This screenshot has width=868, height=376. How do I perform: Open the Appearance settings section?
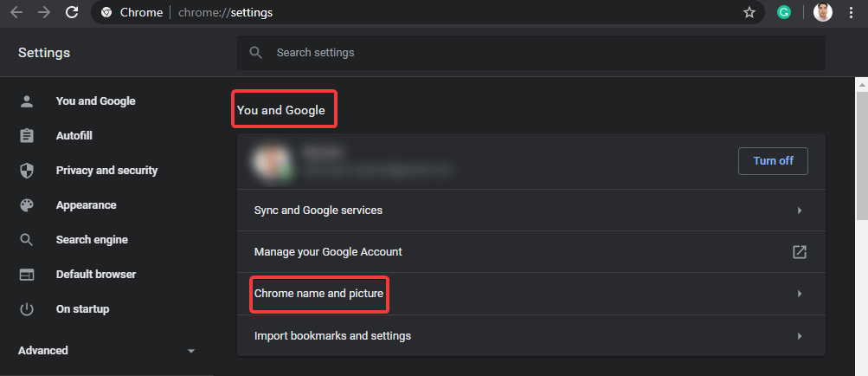pyautogui.click(x=86, y=205)
